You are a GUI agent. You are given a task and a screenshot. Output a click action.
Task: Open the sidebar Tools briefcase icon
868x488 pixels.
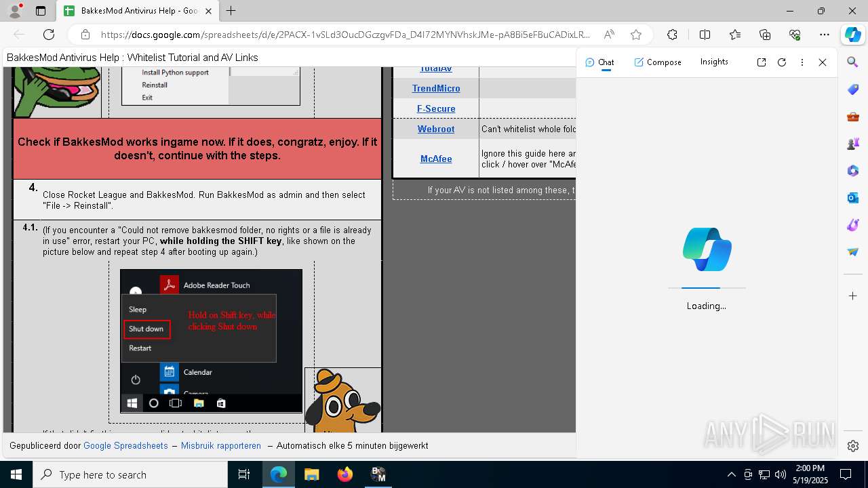(x=853, y=117)
